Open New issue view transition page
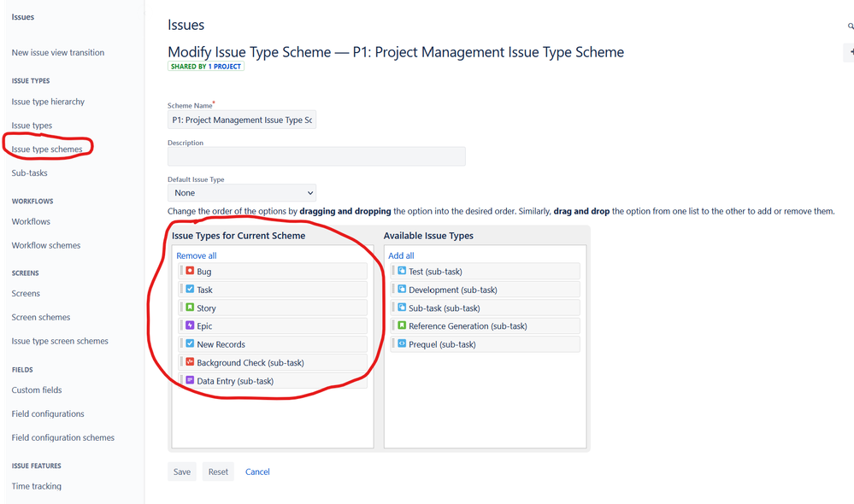Image resolution: width=854 pixels, height=504 pixels. tap(58, 52)
